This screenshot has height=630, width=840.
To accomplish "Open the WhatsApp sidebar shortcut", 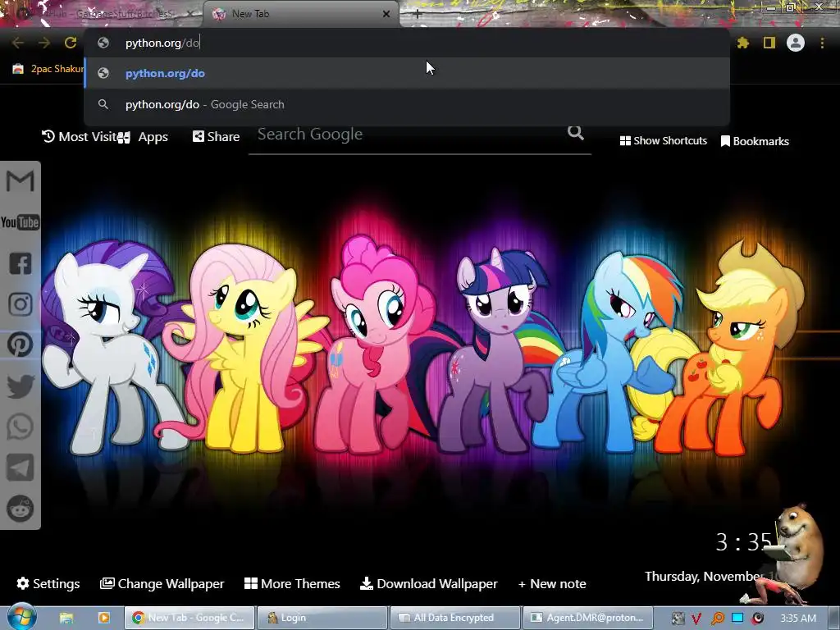I will pos(20,427).
